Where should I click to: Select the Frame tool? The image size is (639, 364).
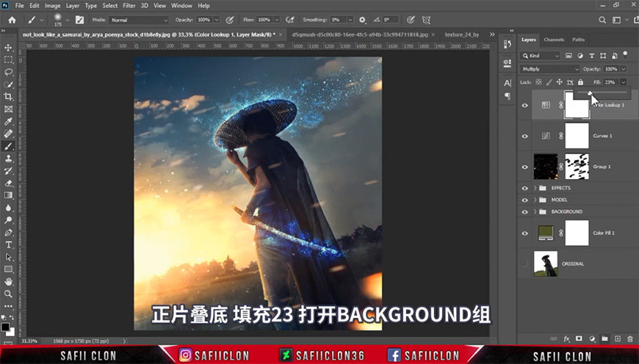[8, 109]
